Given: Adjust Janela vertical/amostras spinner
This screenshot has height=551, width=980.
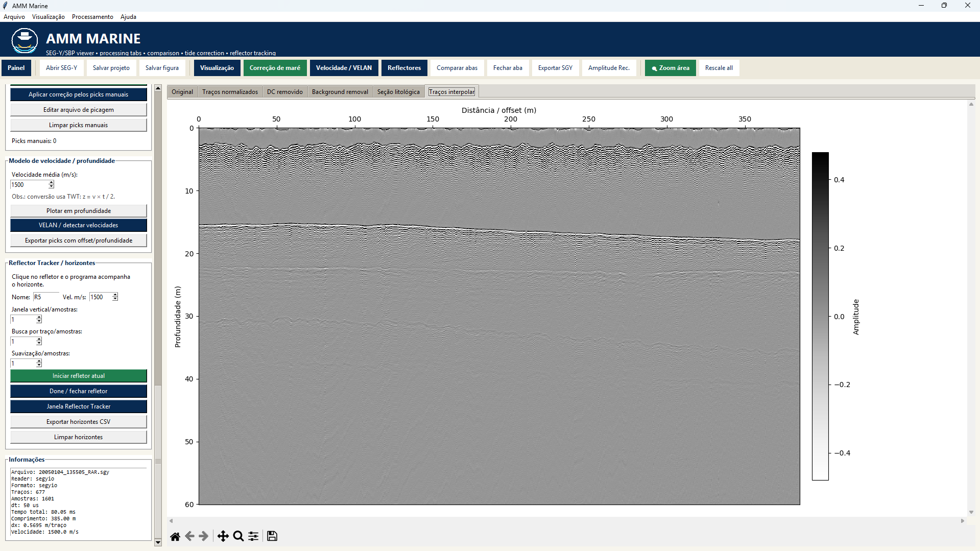Looking at the screenshot, I should point(39,319).
